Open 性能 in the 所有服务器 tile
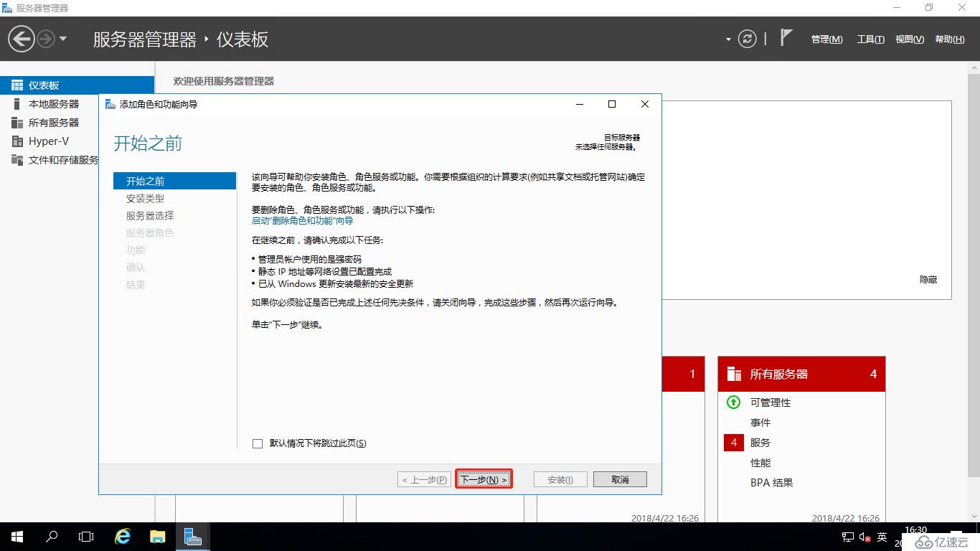This screenshot has height=551, width=980. pyautogui.click(x=760, y=463)
